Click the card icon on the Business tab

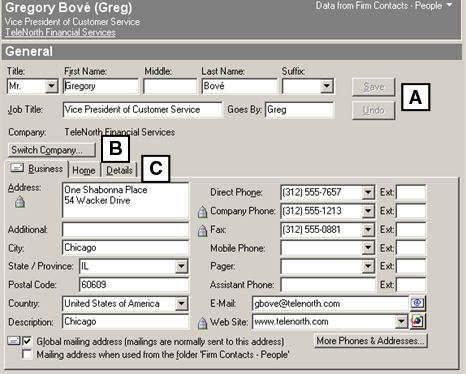(17, 167)
